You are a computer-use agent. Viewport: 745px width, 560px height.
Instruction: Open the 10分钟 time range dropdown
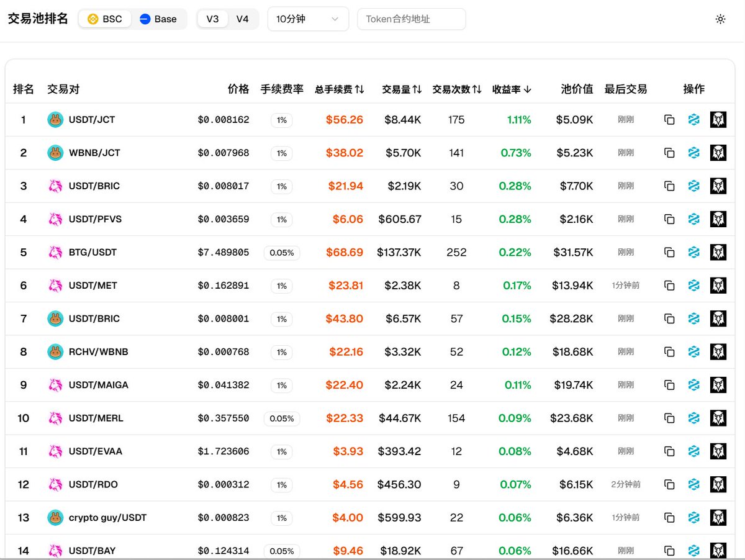[x=308, y=19]
